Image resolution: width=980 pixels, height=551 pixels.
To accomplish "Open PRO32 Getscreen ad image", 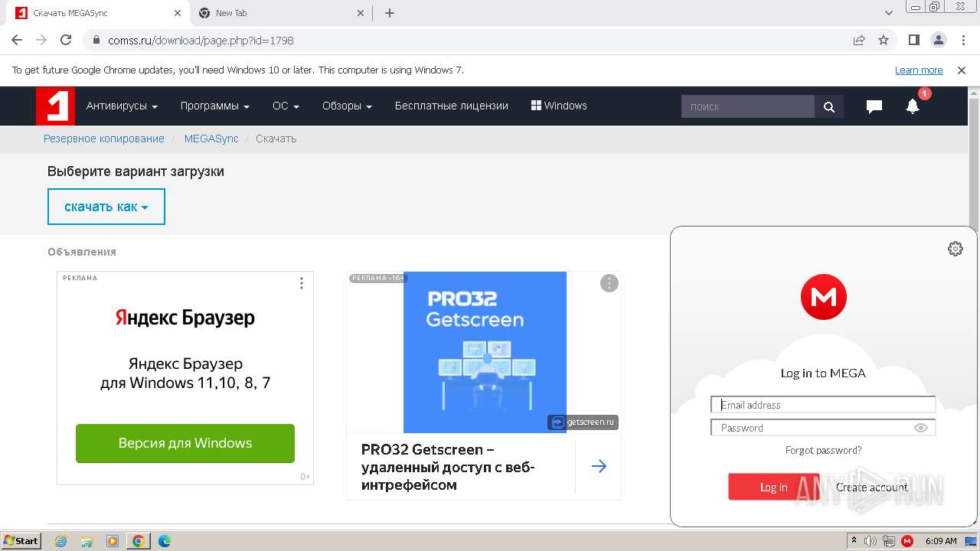I will click(485, 352).
